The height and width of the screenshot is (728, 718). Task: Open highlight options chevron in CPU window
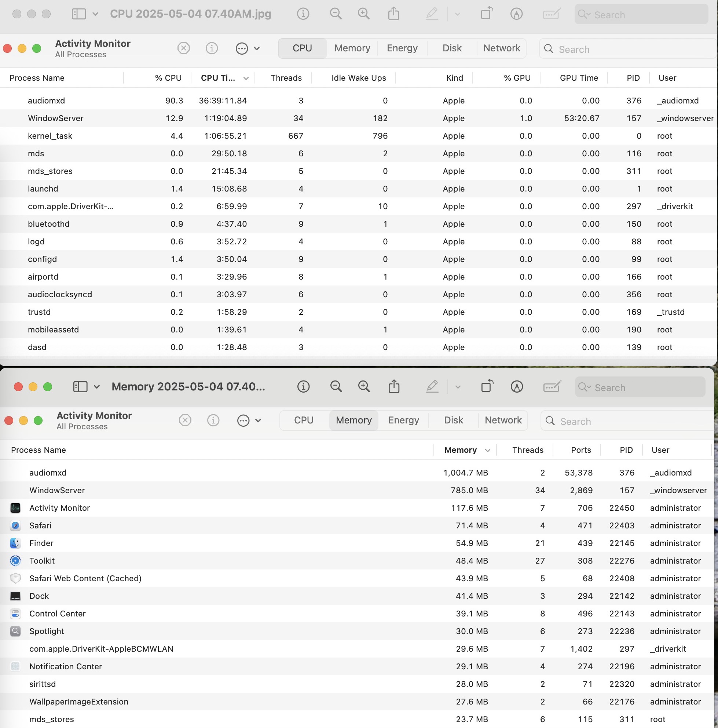(457, 14)
